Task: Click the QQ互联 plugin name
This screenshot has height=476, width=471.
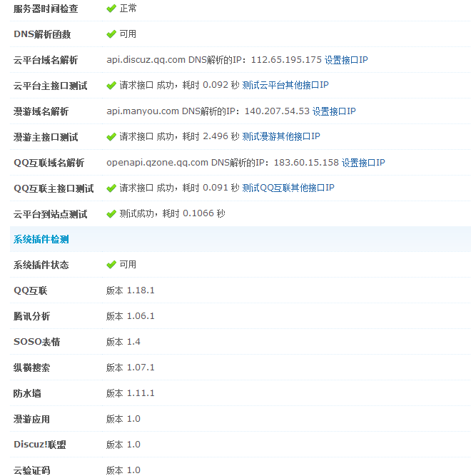Action: (x=31, y=291)
